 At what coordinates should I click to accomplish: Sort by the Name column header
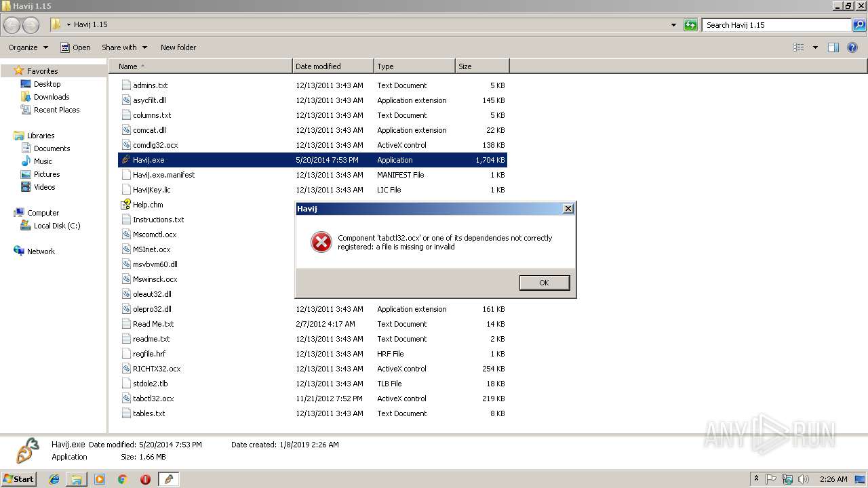tap(201, 66)
